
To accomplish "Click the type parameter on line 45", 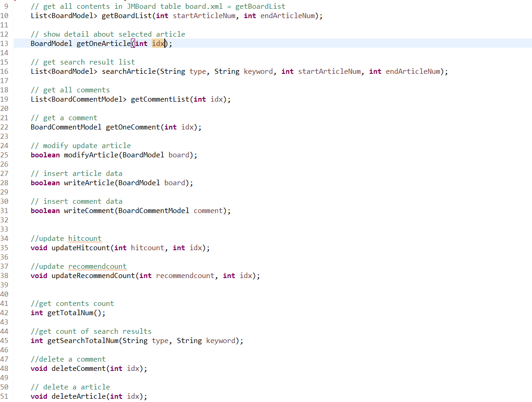I will pyautogui.click(x=160, y=341).
